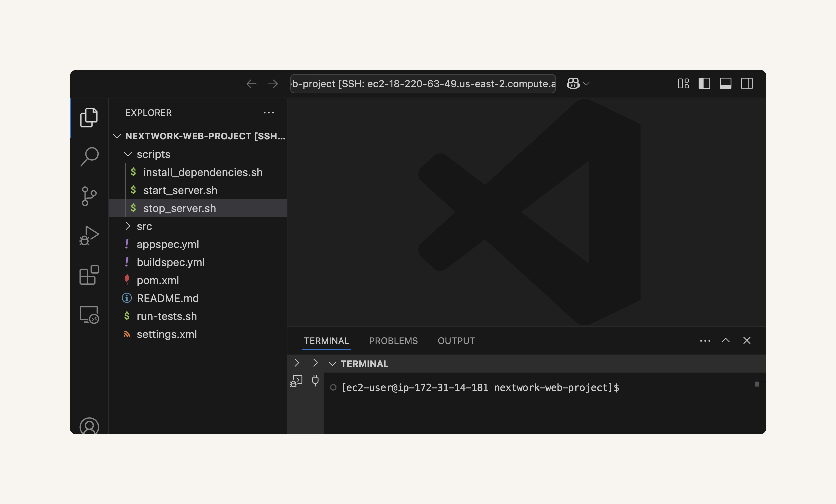The width and height of the screenshot is (836, 504).
Task: Open the Accounts menu icon
Action: point(89,426)
